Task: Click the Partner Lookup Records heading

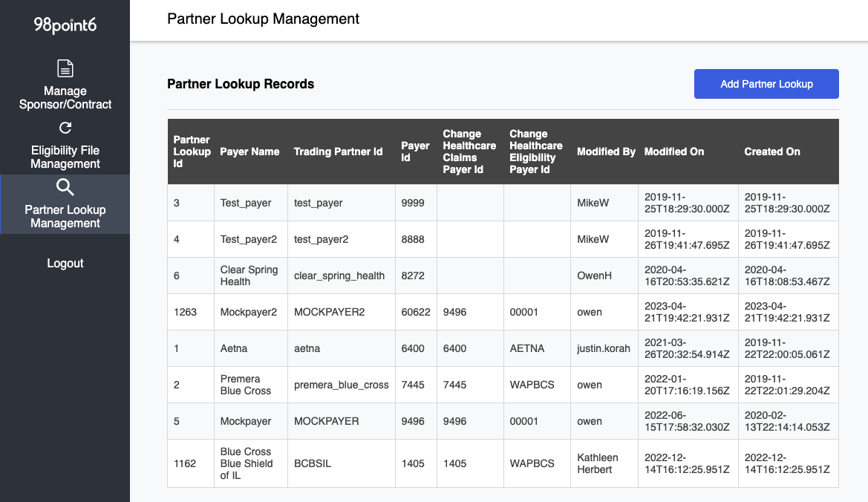Action: tap(241, 84)
